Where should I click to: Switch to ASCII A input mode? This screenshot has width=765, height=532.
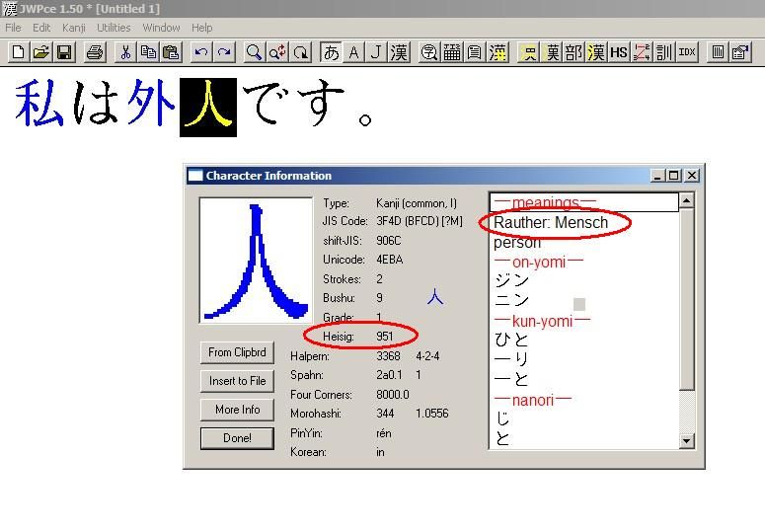[354, 51]
